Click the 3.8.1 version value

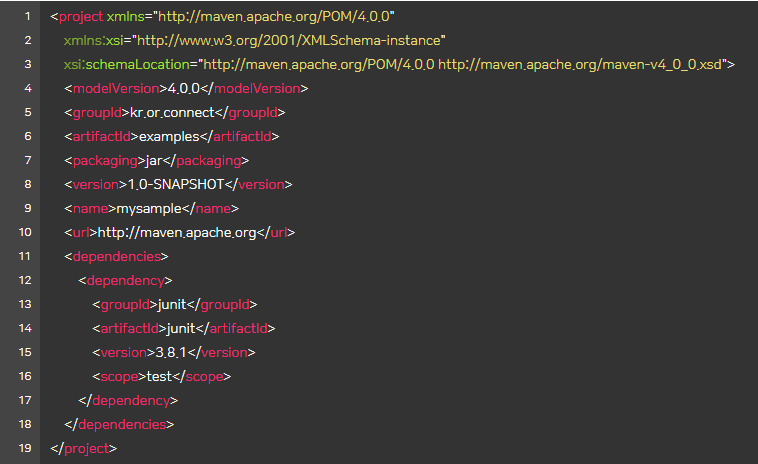(x=171, y=352)
